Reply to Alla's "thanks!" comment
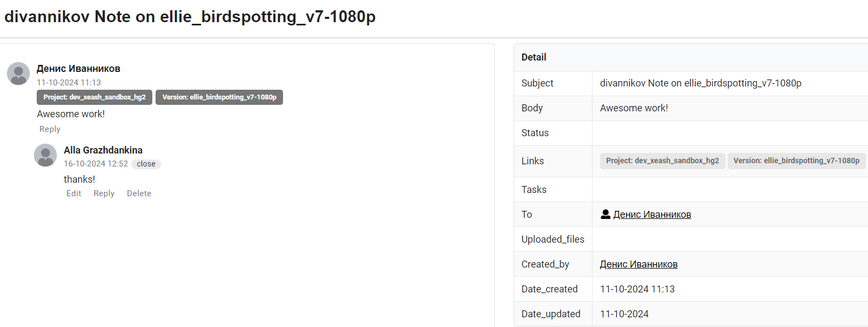 [104, 193]
